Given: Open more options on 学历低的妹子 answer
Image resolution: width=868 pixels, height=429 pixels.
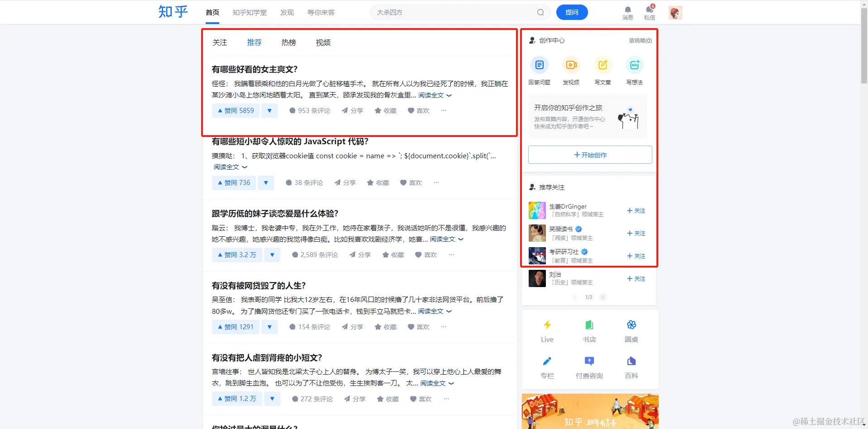Looking at the screenshot, I should point(451,254).
